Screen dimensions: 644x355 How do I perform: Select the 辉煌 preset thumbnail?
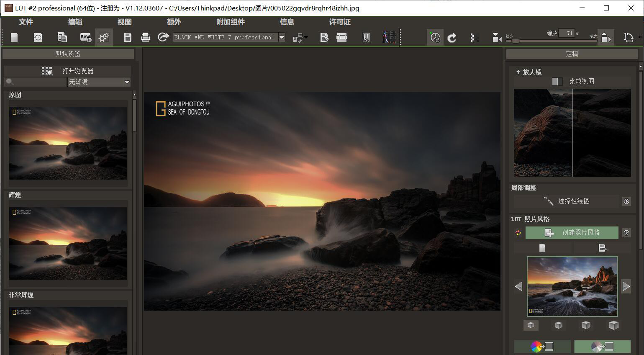coord(68,243)
